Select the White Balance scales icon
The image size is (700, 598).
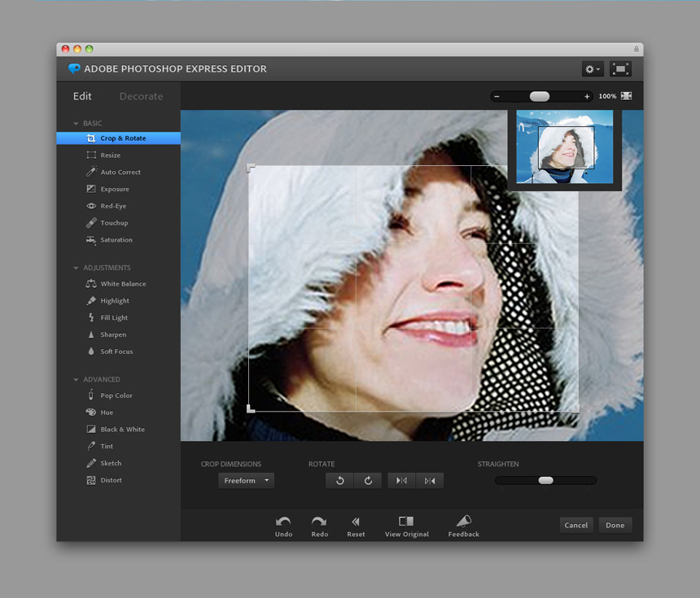pyautogui.click(x=91, y=283)
